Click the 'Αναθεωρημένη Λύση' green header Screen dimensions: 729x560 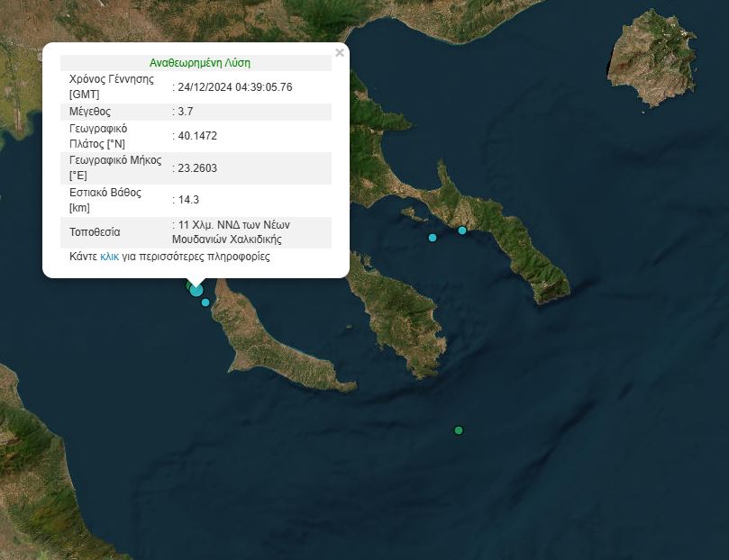point(200,63)
